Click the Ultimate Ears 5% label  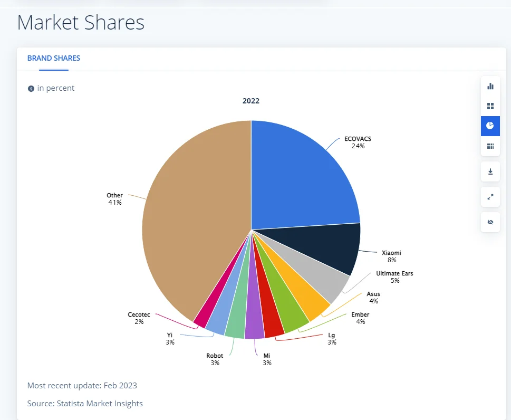(x=394, y=277)
